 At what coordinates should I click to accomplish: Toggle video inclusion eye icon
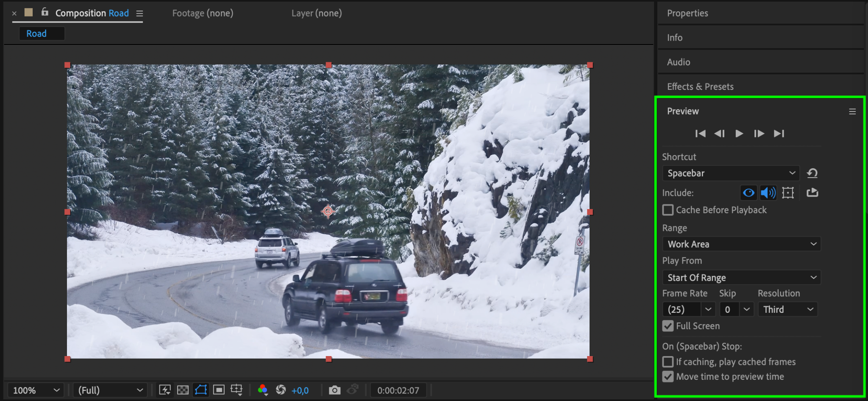748,193
